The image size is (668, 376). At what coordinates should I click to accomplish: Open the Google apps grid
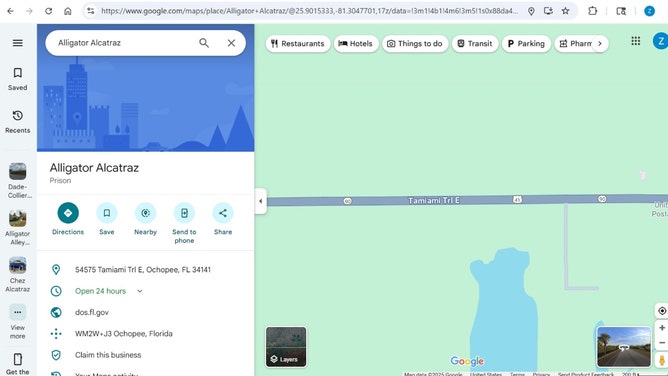coord(636,41)
